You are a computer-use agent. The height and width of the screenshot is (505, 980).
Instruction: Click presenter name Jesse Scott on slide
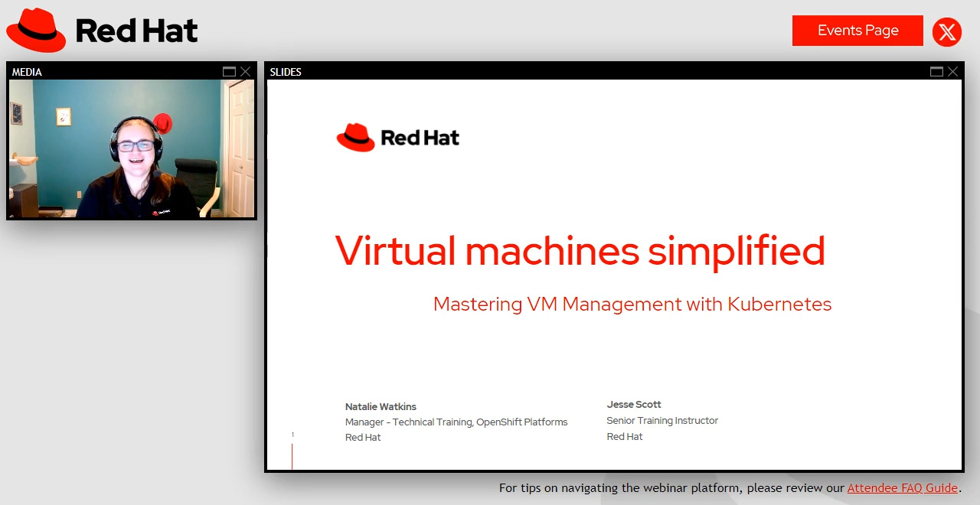pyautogui.click(x=634, y=404)
